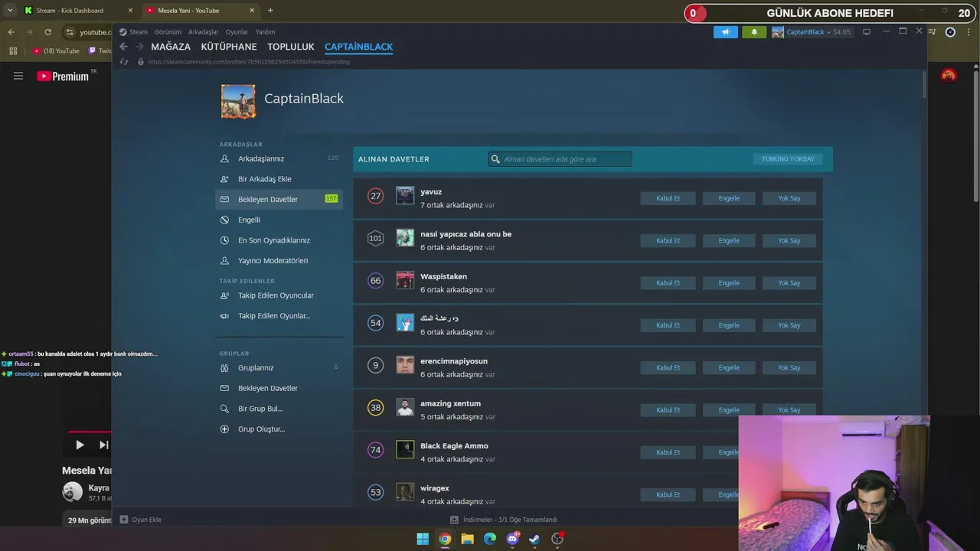Click the Gruplarınız group icon
Screen dimensions: 980x551
224,368
